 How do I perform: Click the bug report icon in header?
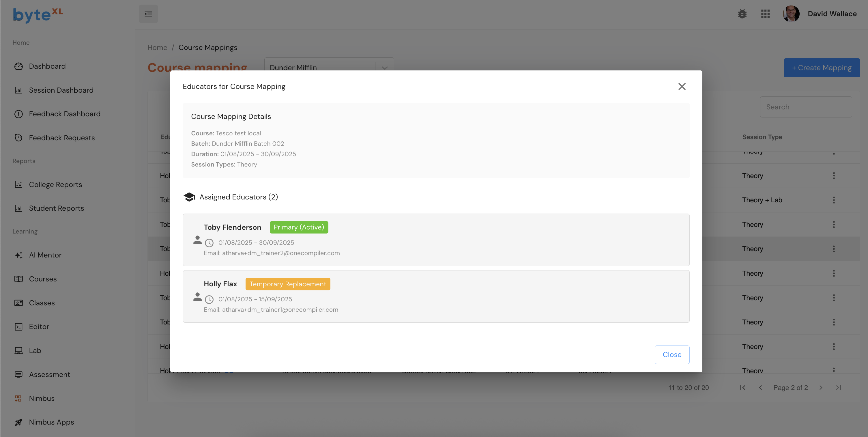[x=742, y=14]
